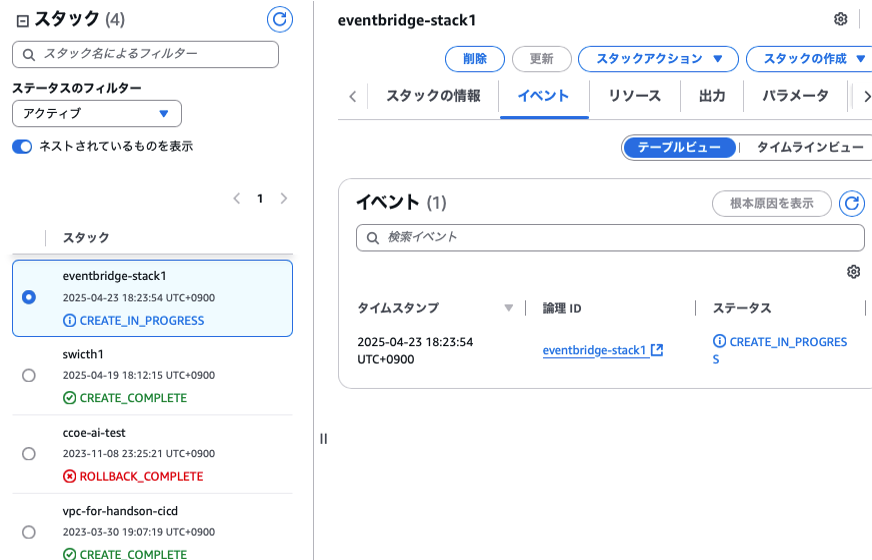The width and height of the screenshot is (872, 560).
Task: Open events table preferences gear
Action: 853,272
